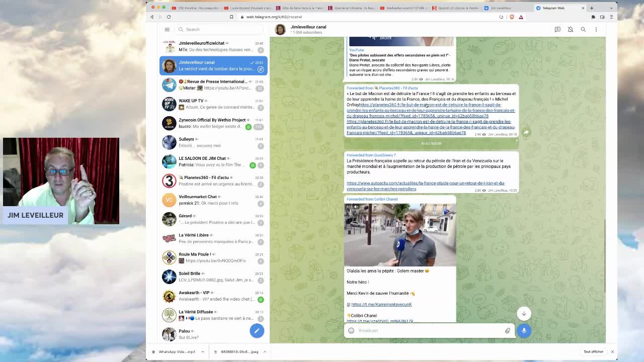This screenshot has height=362, width=644.
Task: Open the browser main menu icon
Action: point(611,17)
